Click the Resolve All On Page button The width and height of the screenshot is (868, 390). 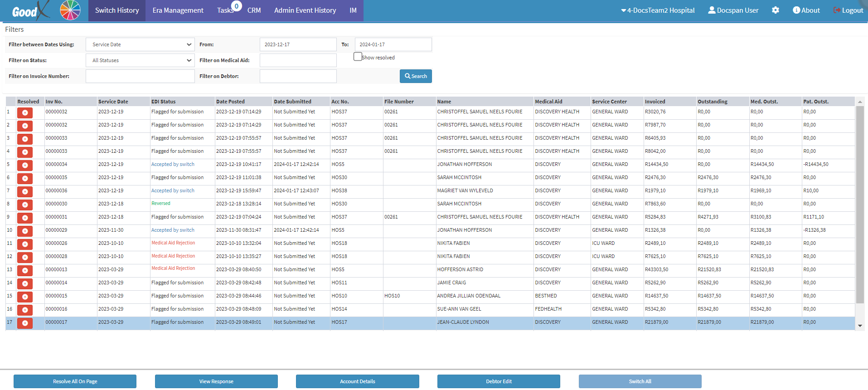[x=75, y=381]
